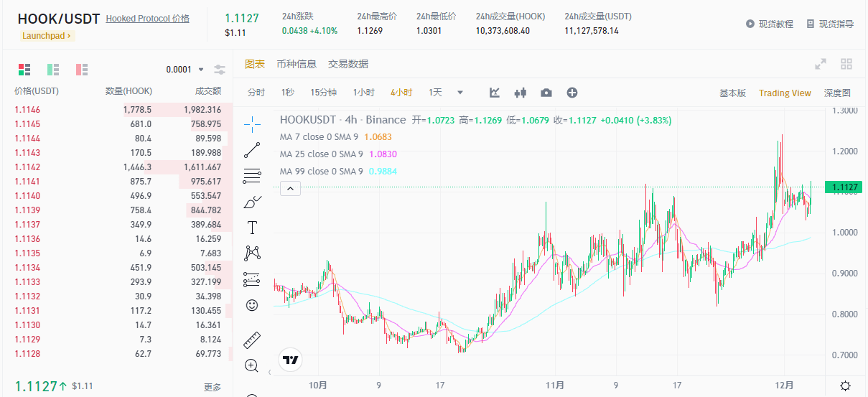
Task: Switch to 基本版 basic chart view
Action: 733,93
